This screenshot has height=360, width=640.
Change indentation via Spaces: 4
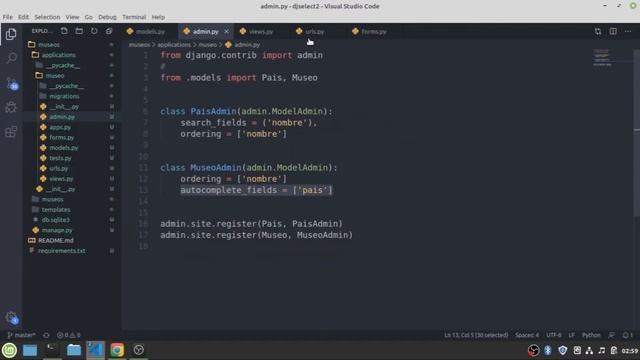[527, 335]
